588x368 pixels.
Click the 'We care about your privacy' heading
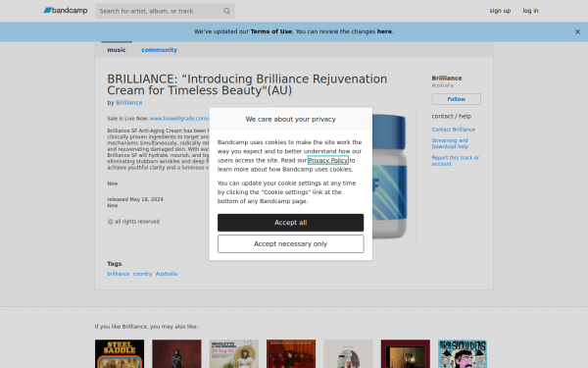291,119
